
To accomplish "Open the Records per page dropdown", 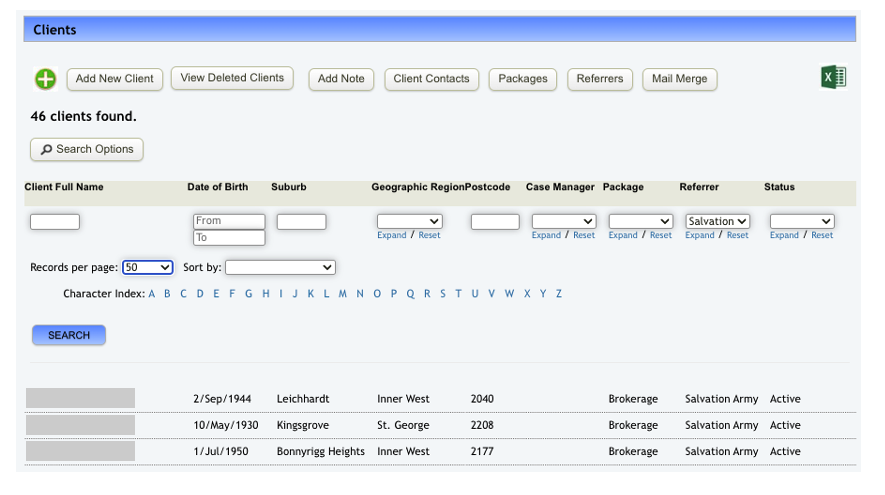I will (x=147, y=267).
